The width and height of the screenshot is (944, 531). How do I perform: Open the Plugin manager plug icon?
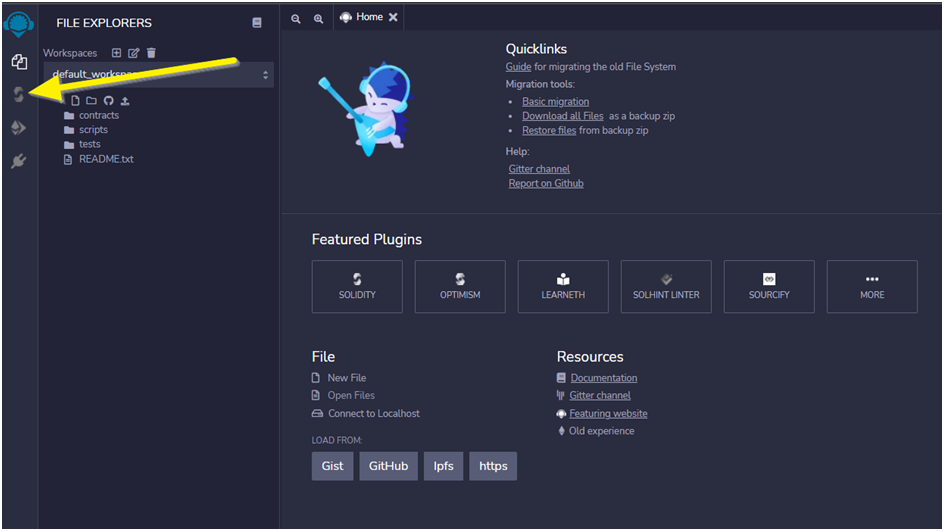[x=19, y=161]
